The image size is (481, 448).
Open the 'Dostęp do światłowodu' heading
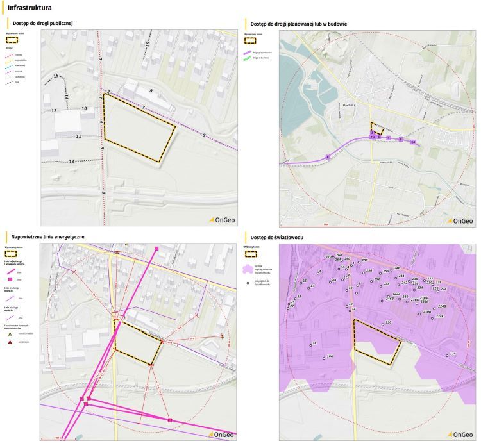[277, 237]
